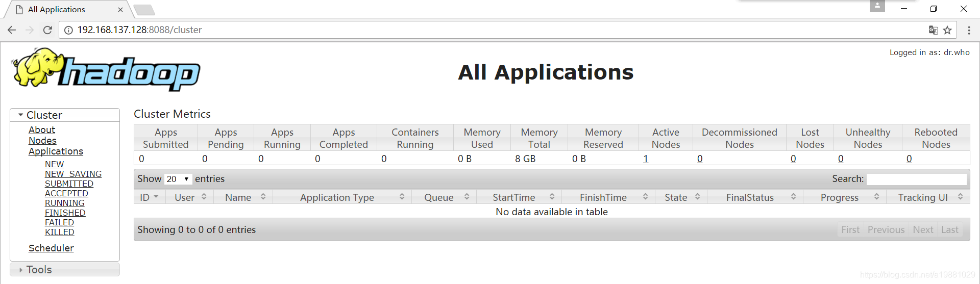
Task: Sort table by FinalStatus column
Action: pyautogui.click(x=755, y=197)
